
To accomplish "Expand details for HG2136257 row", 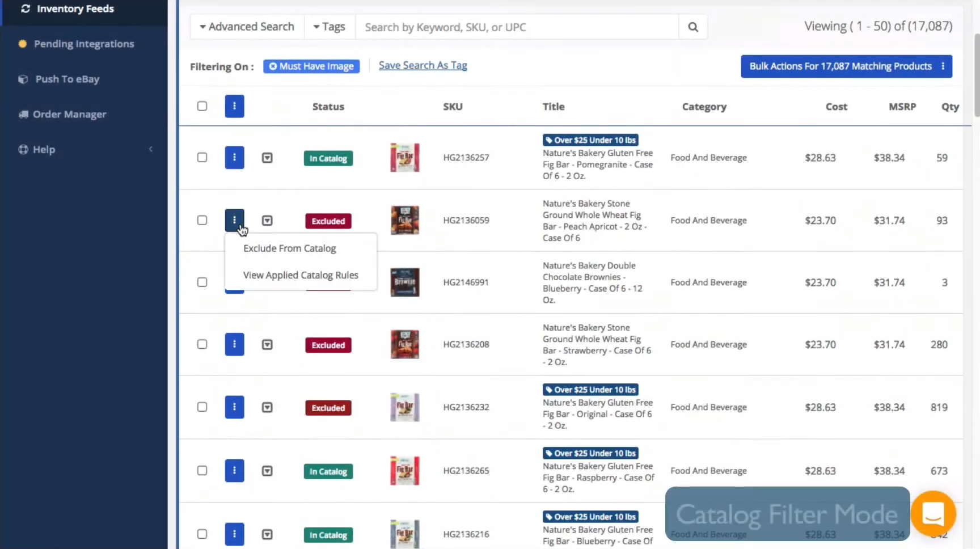I will (x=267, y=158).
